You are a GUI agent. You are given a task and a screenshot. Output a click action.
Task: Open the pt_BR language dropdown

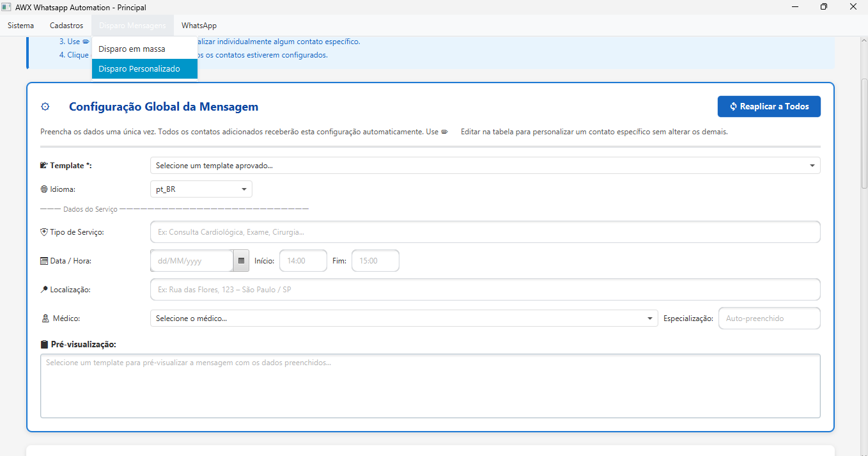(x=201, y=189)
